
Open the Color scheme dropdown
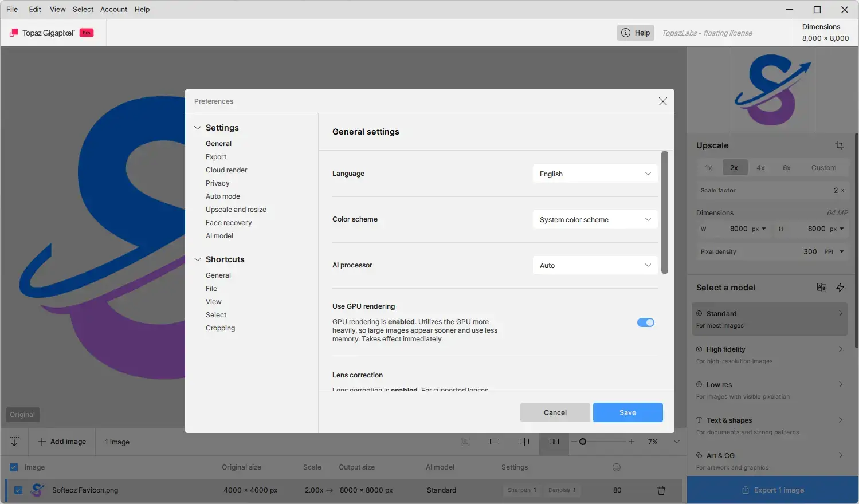[595, 220]
